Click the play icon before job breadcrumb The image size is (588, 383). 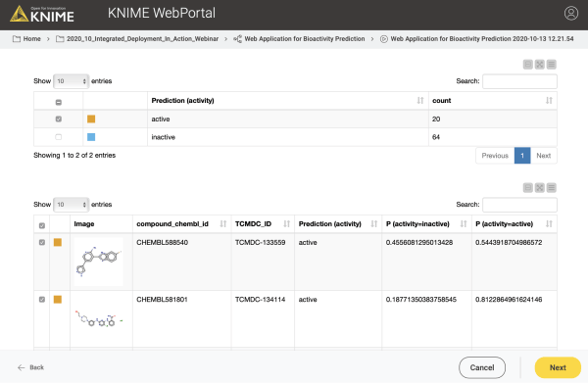click(x=383, y=39)
